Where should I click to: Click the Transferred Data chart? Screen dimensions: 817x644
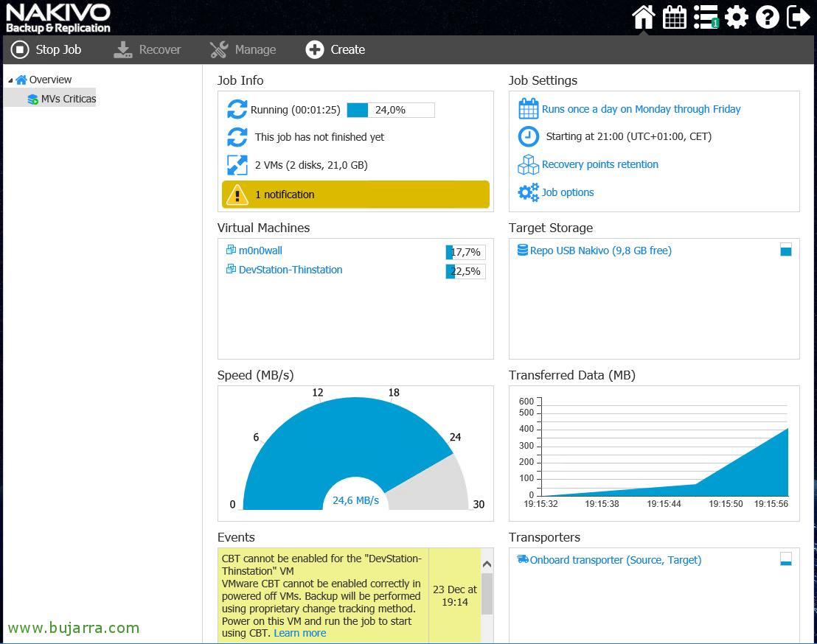point(655,453)
